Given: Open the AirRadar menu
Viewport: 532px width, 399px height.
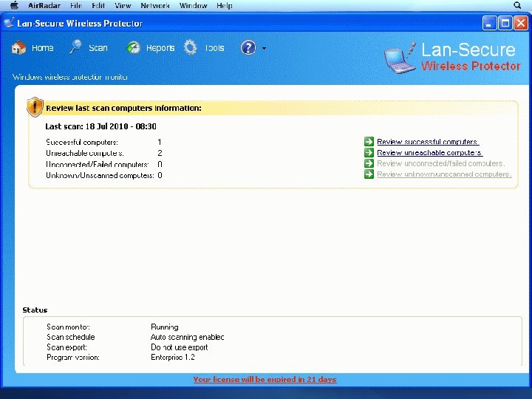Looking at the screenshot, I should tap(44, 5).
